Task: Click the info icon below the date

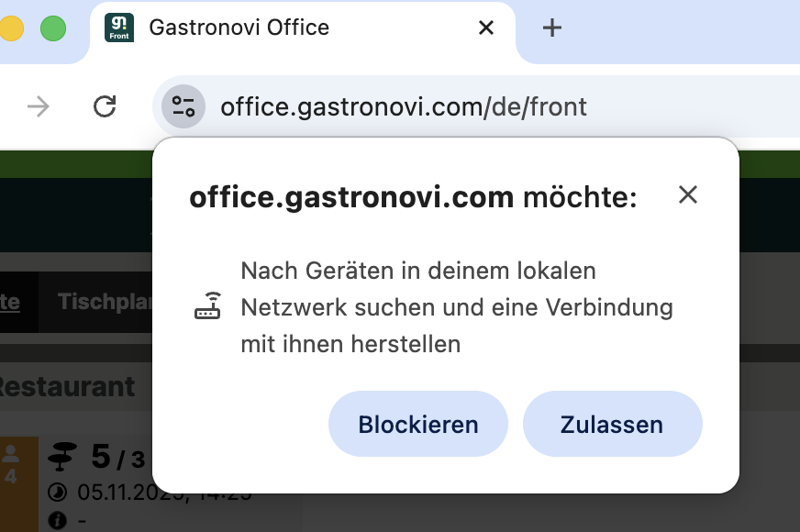Action: 57,521
